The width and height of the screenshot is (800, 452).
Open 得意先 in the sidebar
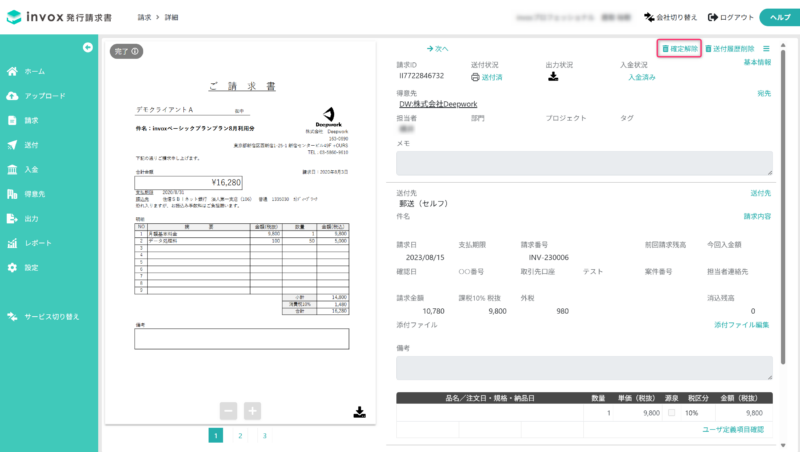pos(35,194)
